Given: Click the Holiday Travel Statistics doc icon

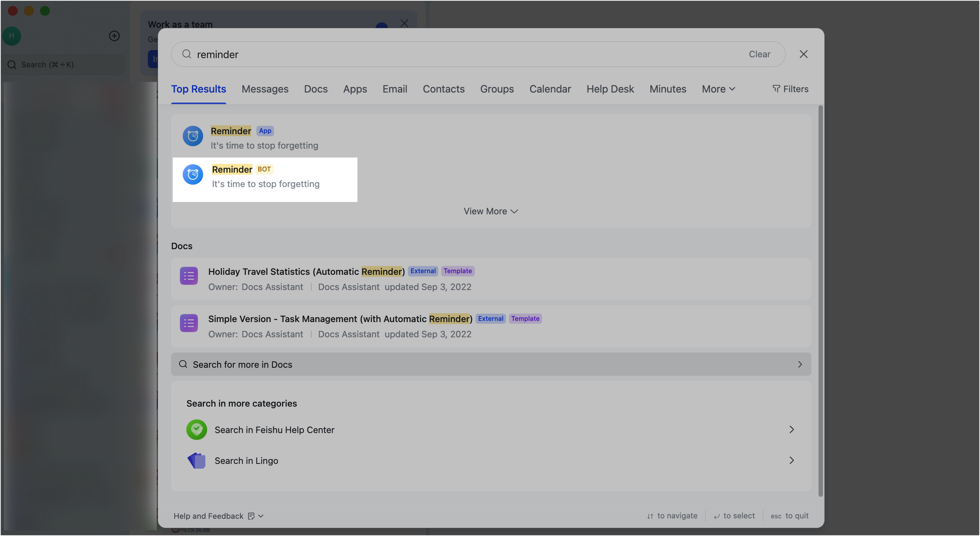Looking at the screenshot, I should (x=189, y=276).
